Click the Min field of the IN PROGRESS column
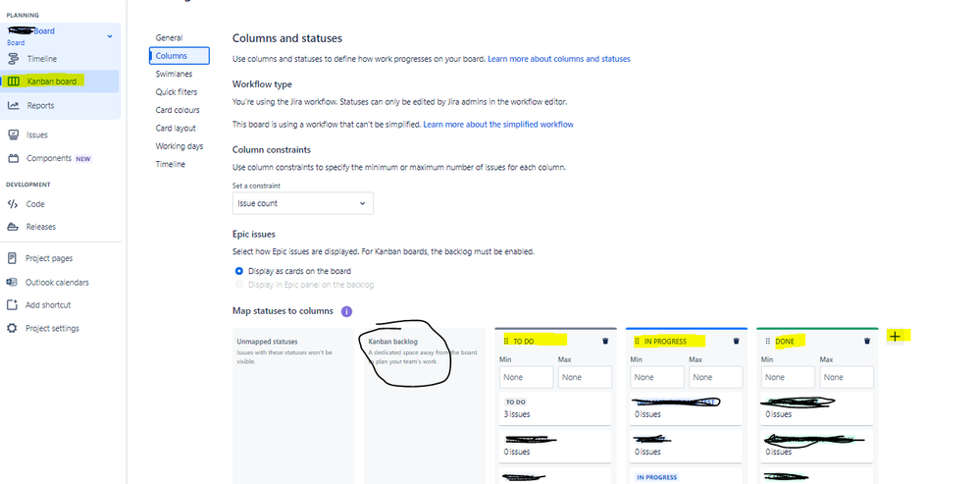This screenshot has height=484, width=980. point(657,377)
